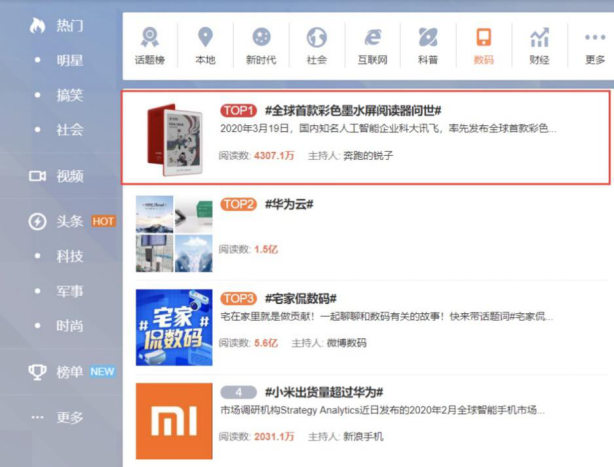Click the TOP1 rank badge
This screenshot has width=614, height=467.
point(238,111)
